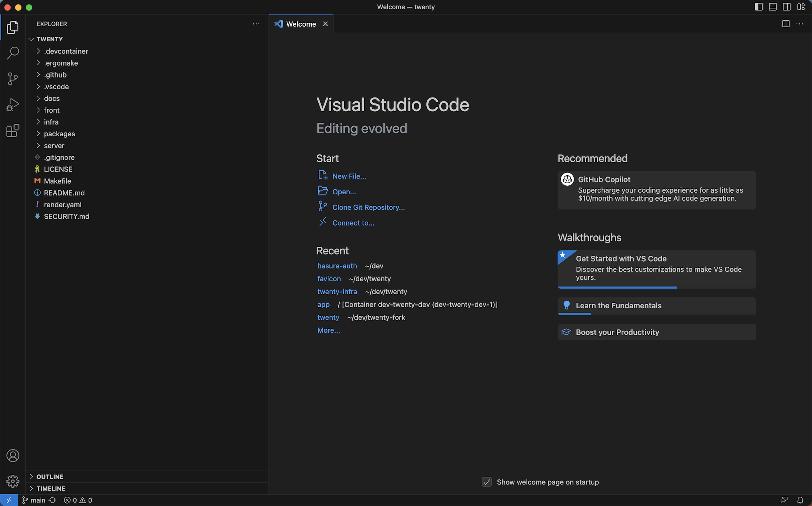The width and height of the screenshot is (812, 506).
Task: Open recent hasura-auth project link
Action: tap(337, 266)
